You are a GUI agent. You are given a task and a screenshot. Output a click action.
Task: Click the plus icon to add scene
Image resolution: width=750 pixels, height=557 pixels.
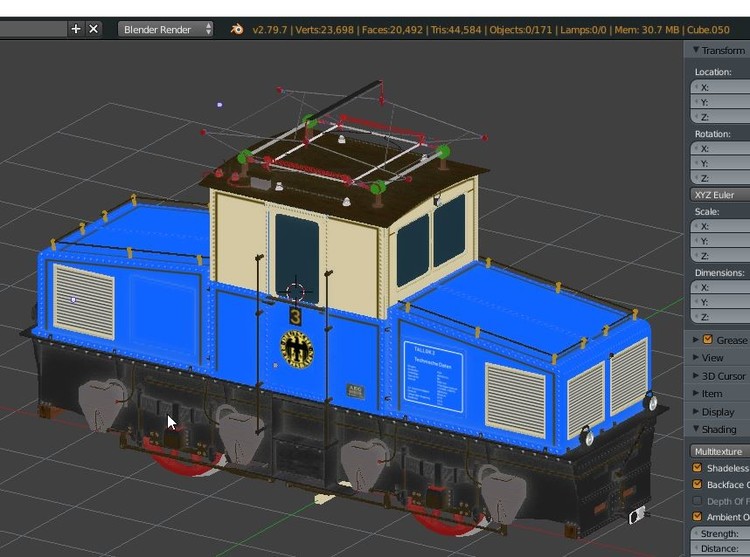click(x=76, y=29)
